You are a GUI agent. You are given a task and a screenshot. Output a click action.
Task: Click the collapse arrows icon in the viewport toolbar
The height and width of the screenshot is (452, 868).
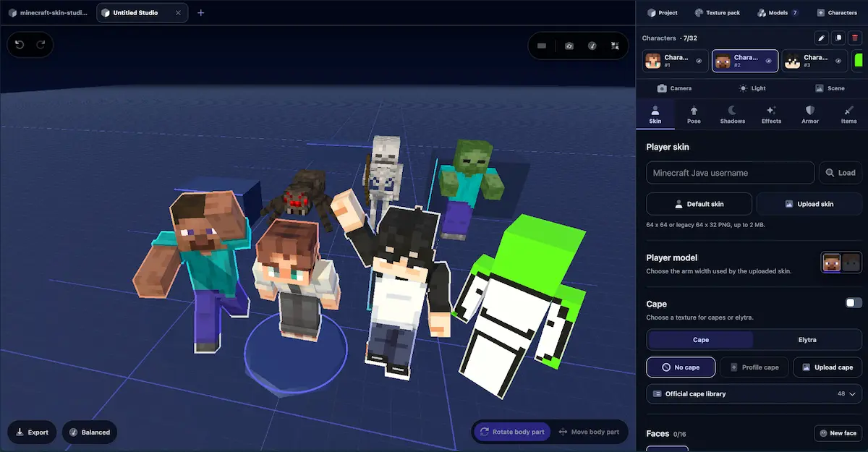point(614,46)
